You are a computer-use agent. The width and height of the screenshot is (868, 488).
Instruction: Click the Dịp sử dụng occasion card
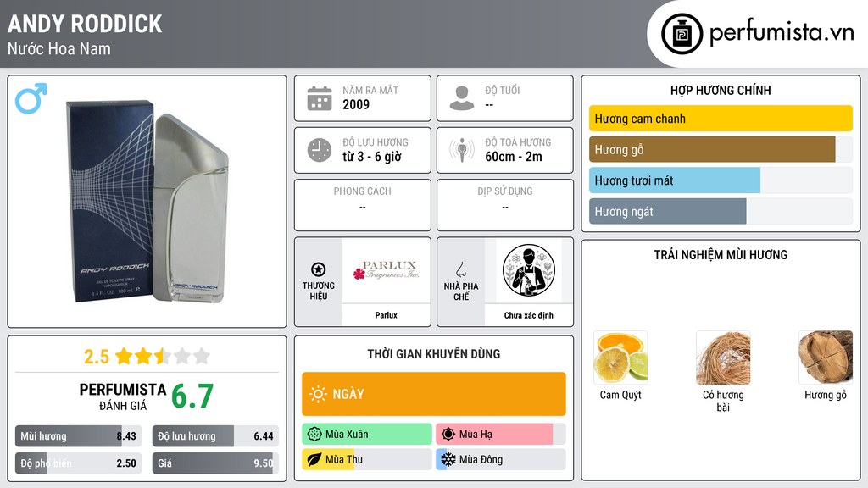pyautogui.click(x=505, y=205)
